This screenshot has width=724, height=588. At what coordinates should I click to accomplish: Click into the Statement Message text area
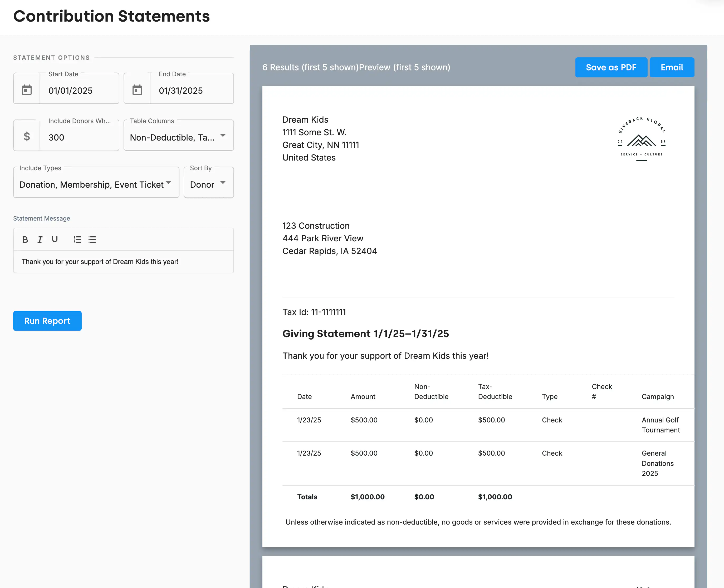tap(123, 262)
